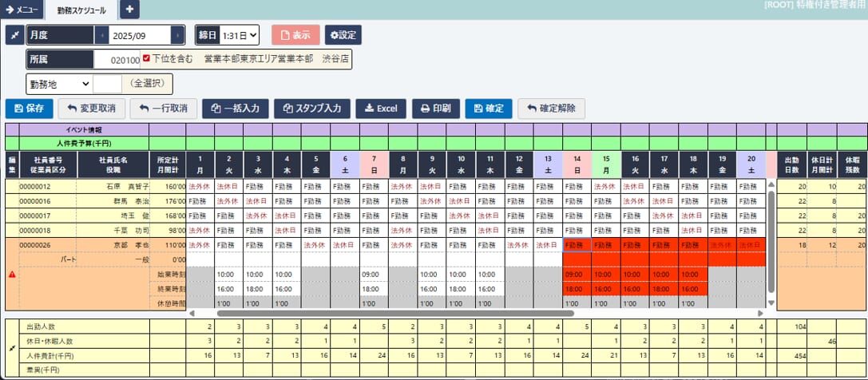The image size is (868, 380).
Task: Open the 締日 dropdown showing 1:31日
Action: (239, 35)
